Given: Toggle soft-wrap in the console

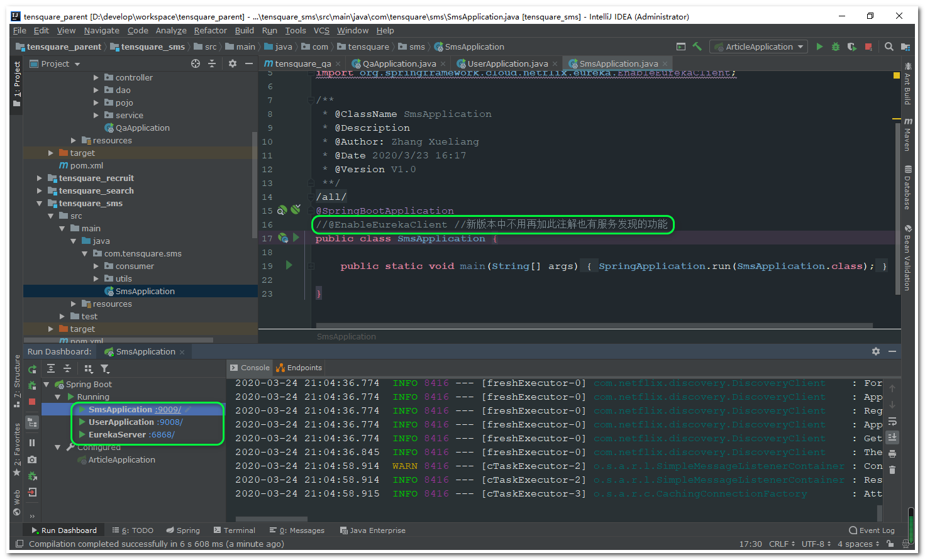Looking at the screenshot, I should click(x=892, y=421).
